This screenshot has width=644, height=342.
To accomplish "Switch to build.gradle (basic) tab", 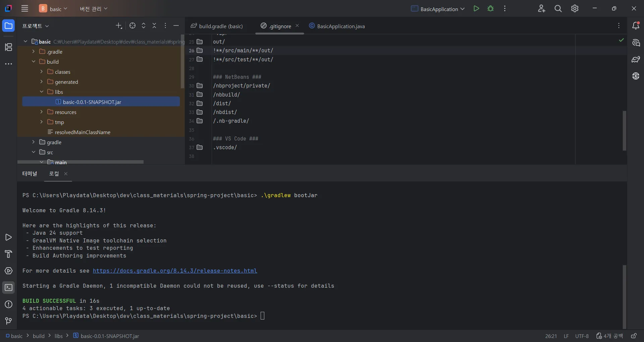I will [217, 26].
